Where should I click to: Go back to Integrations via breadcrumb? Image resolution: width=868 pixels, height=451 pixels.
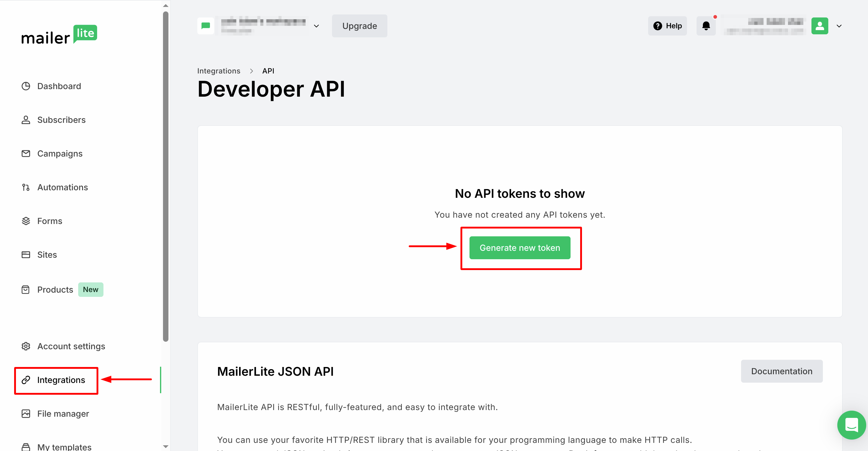click(x=219, y=71)
